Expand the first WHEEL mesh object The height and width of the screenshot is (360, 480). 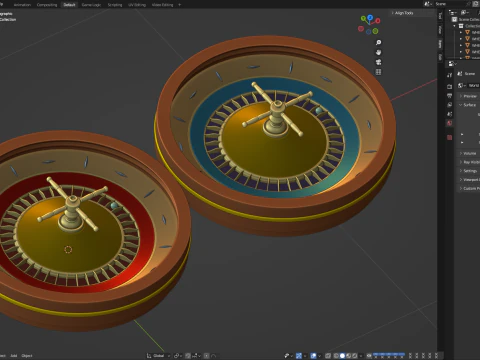461,32
